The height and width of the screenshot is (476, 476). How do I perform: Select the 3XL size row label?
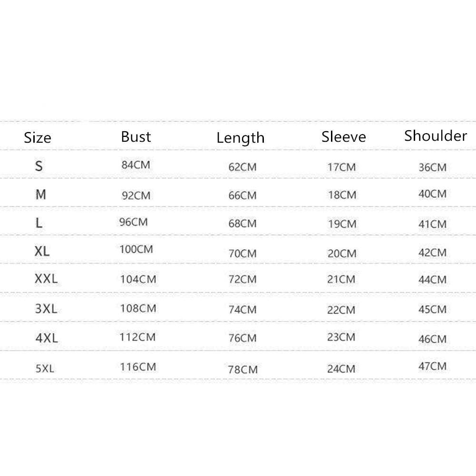(x=46, y=309)
